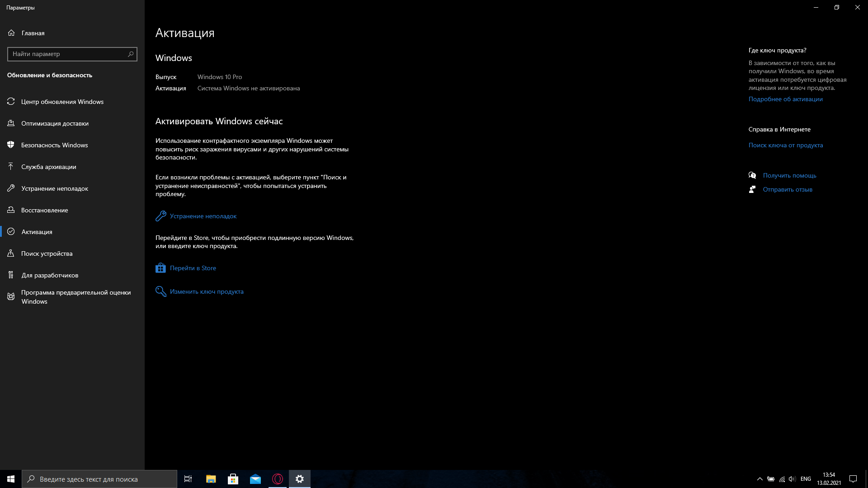Click Получить помощь link
The height and width of the screenshot is (488, 868).
click(x=789, y=175)
